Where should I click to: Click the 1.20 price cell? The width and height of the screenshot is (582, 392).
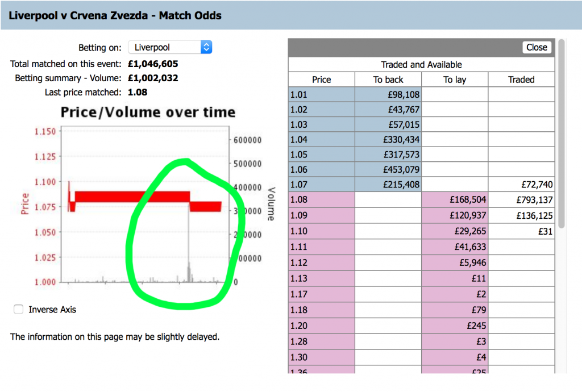pyautogui.click(x=322, y=326)
